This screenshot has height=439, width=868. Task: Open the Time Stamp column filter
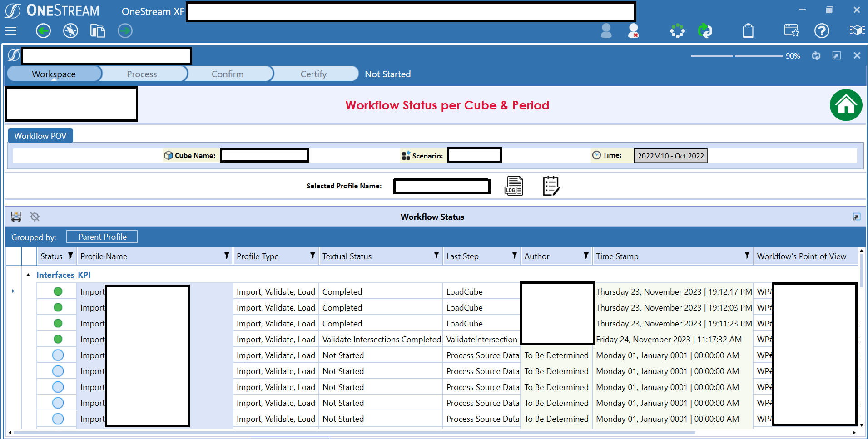(x=747, y=256)
